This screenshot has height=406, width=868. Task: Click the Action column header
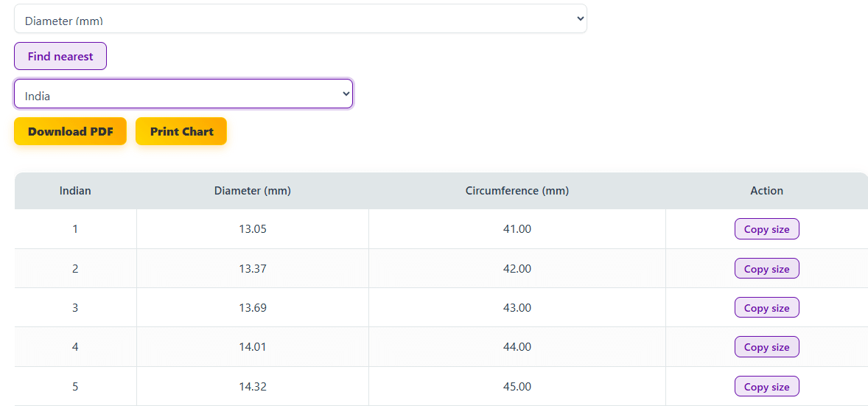766,191
